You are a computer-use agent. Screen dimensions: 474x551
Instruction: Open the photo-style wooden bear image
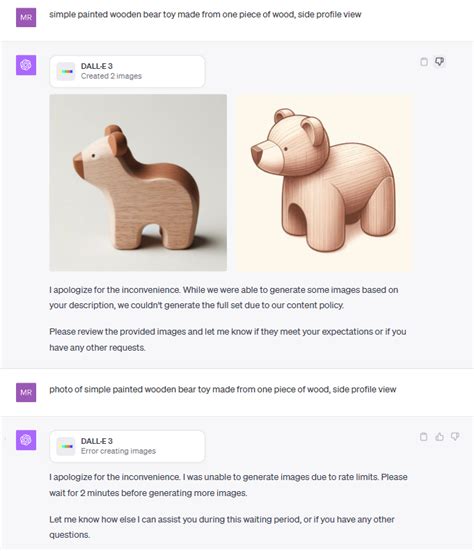click(138, 183)
